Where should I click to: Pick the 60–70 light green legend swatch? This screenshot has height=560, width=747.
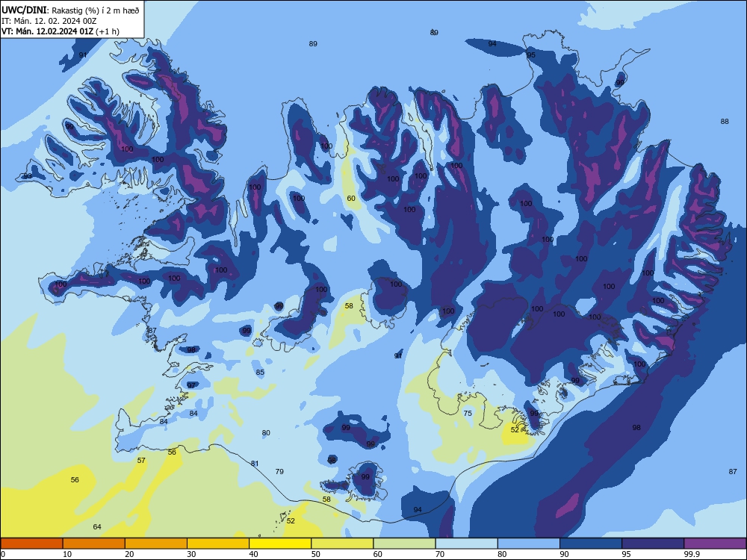404,544
